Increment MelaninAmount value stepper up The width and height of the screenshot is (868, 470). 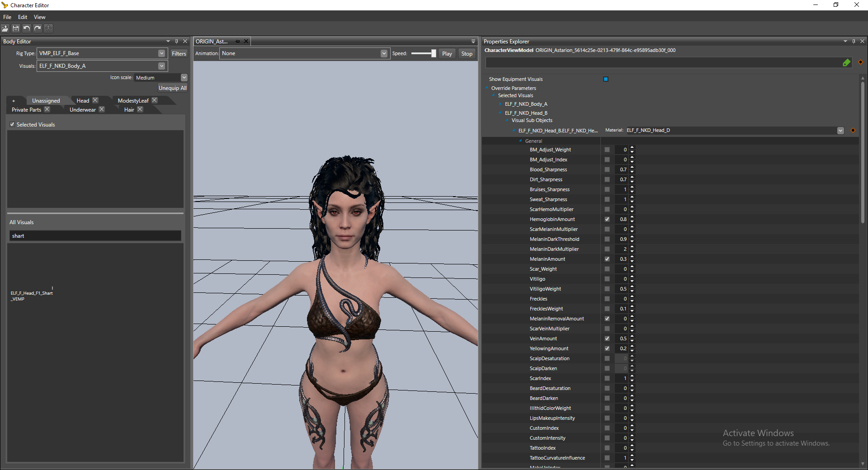pos(632,257)
